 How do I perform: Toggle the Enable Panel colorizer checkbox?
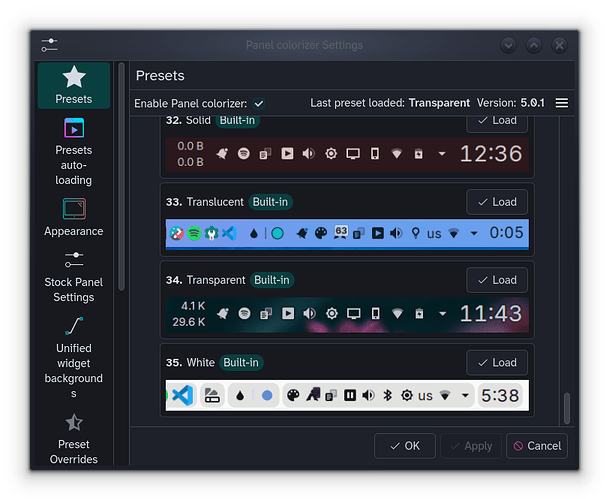[259, 103]
